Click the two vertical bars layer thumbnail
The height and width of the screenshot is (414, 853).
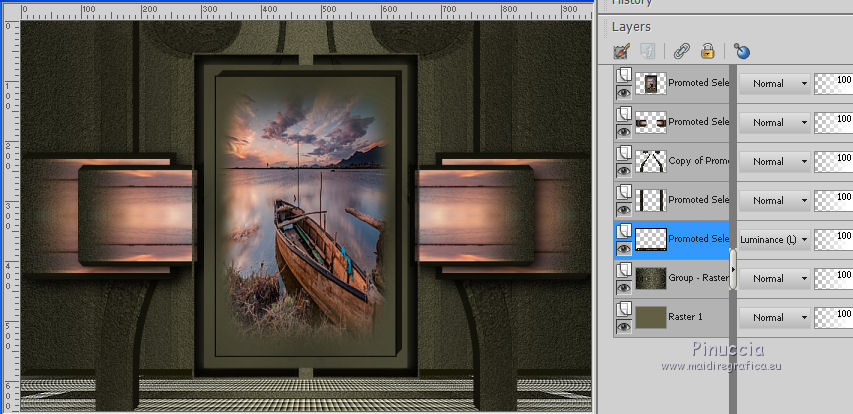[x=651, y=201]
